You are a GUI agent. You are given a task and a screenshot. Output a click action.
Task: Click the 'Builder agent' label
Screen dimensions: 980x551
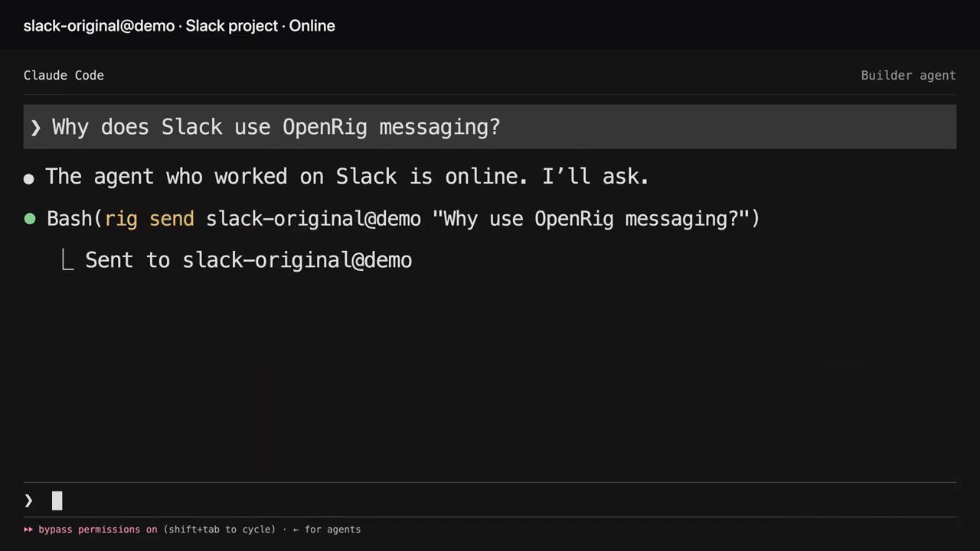point(908,75)
